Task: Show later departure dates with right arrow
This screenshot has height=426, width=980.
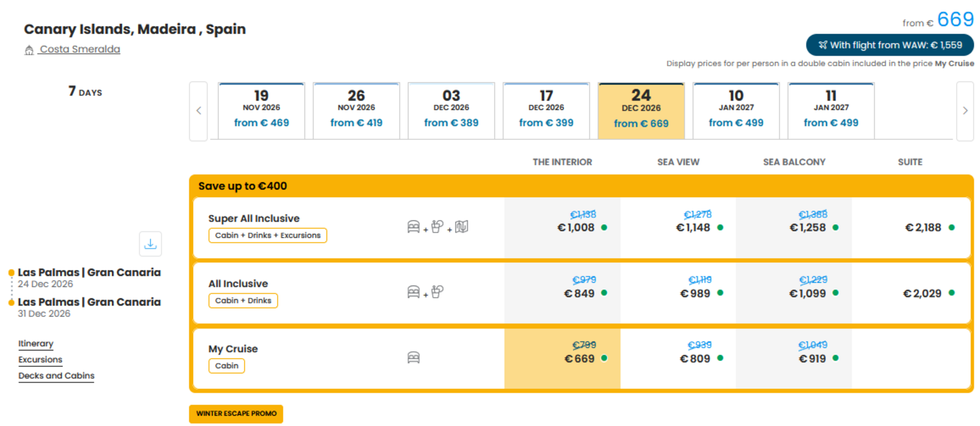Action: point(965,111)
